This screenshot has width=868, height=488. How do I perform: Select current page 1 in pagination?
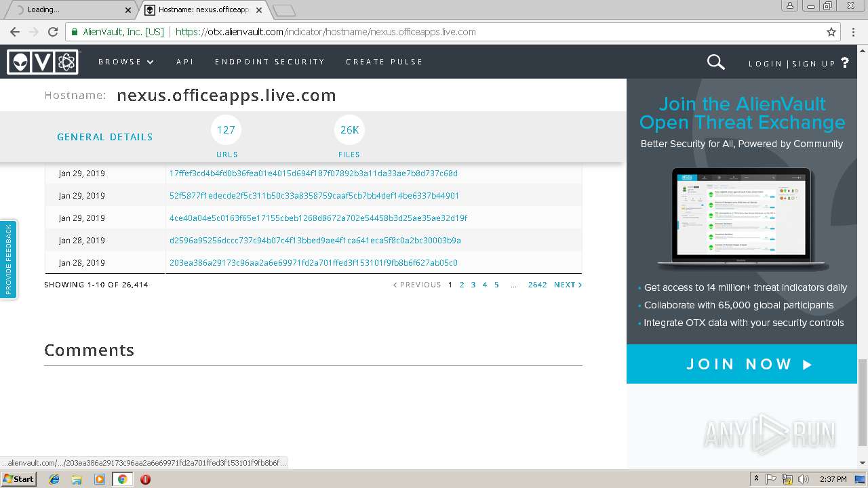pyautogui.click(x=450, y=285)
